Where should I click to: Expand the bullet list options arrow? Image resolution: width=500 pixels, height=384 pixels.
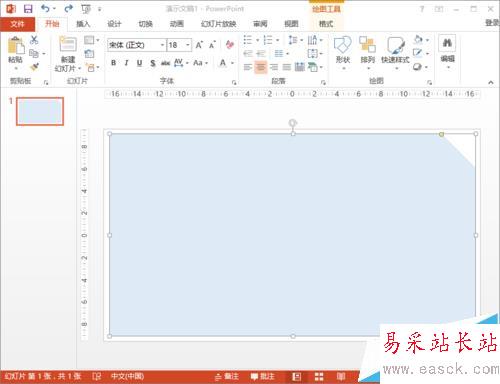(x=257, y=40)
